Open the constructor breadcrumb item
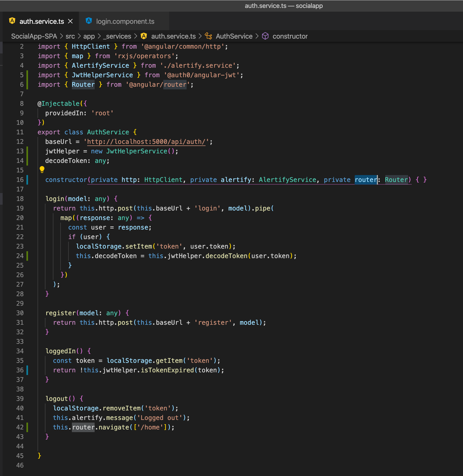 (290, 36)
